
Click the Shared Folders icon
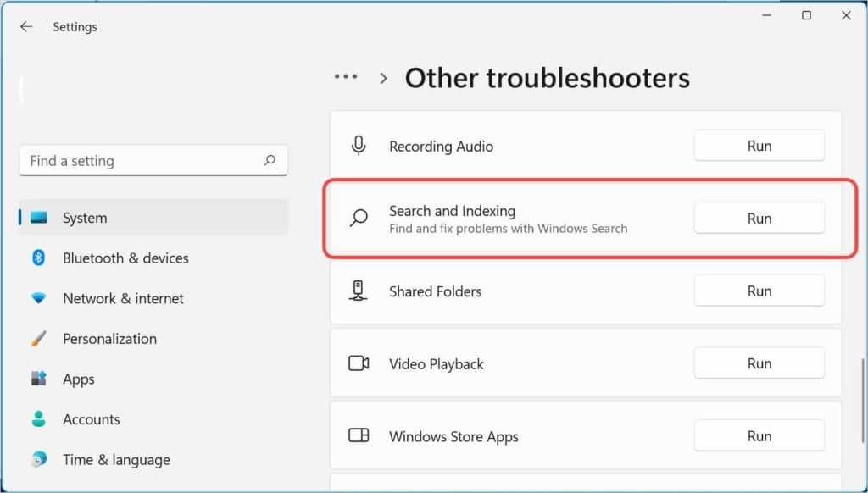click(359, 291)
